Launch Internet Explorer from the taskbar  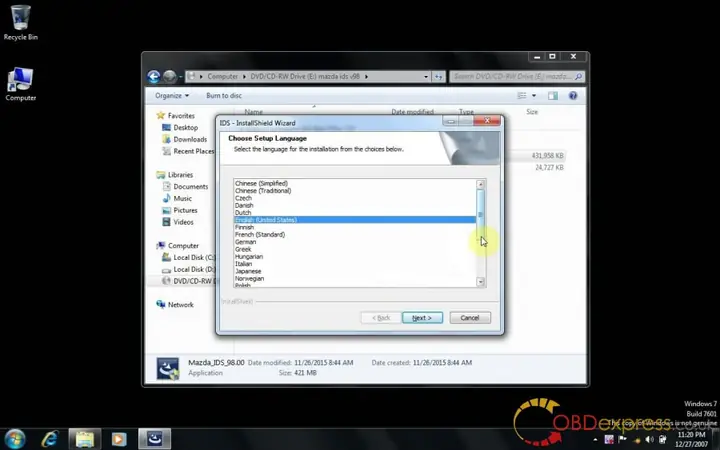point(49,438)
